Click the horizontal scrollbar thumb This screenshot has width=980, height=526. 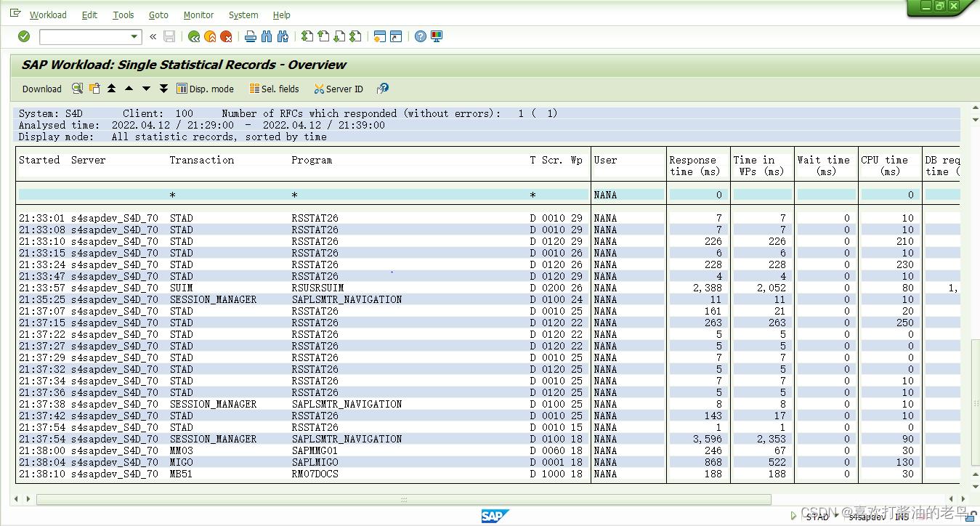403,499
